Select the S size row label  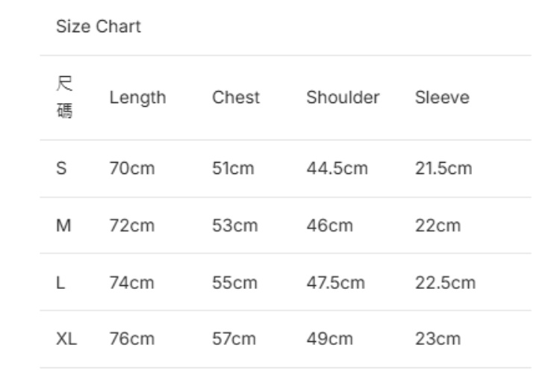tap(61, 169)
